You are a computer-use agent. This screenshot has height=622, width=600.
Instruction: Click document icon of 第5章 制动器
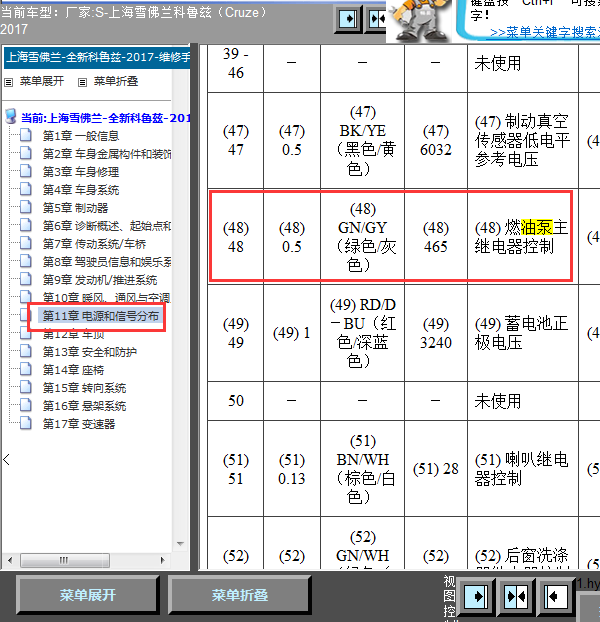click(26, 207)
